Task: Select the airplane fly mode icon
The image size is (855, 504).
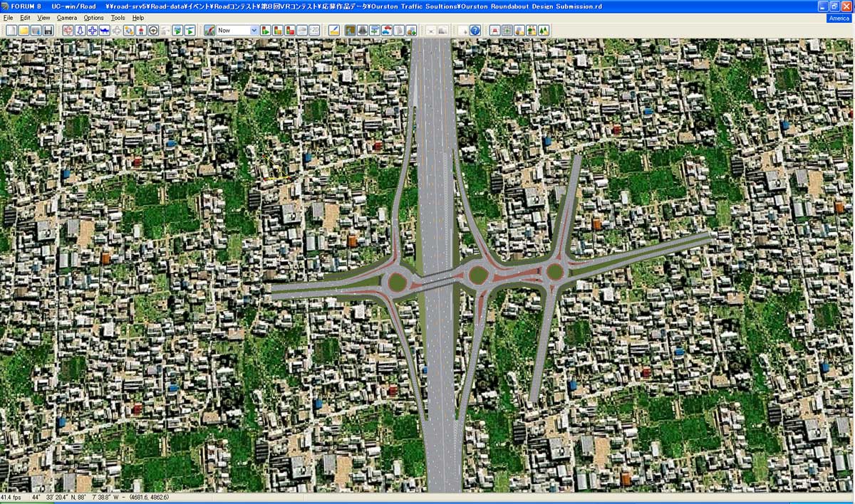Action: [x=105, y=31]
